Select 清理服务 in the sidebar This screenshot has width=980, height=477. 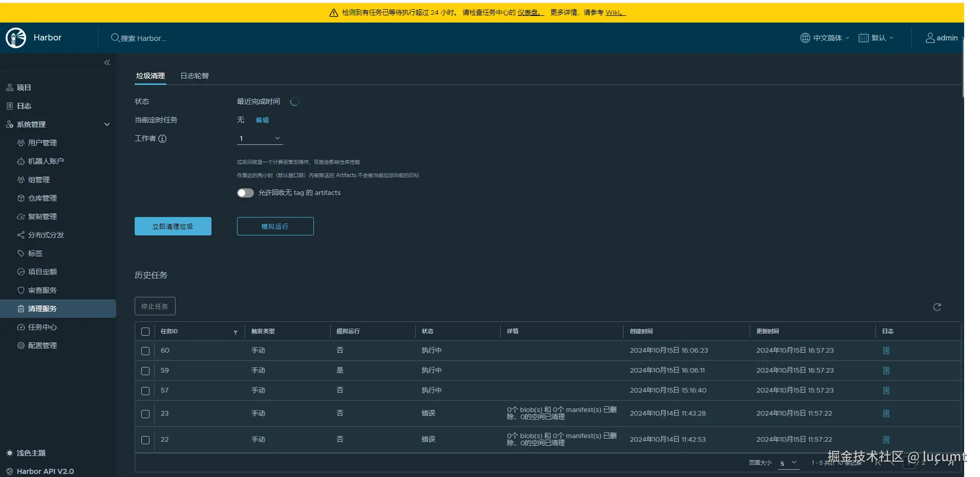[x=58, y=309]
